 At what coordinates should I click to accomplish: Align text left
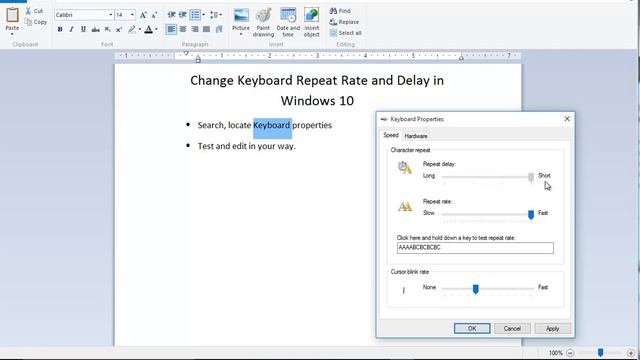point(171,29)
